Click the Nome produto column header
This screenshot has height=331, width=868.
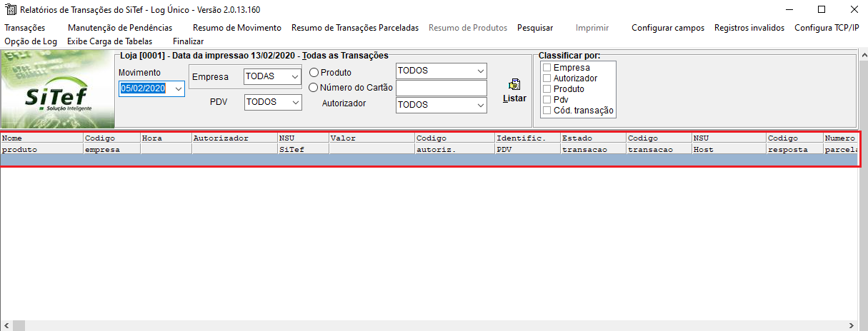pos(42,144)
